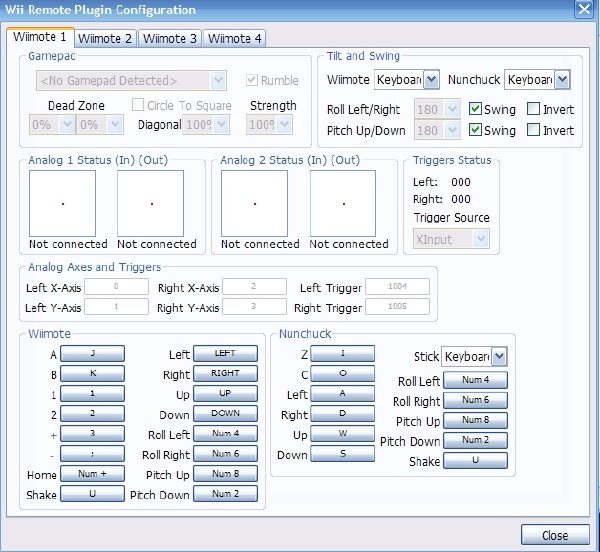Remap Wiimote D-pad Right binding RIGHT
The image size is (600, 552).
[x=225, y=373]
